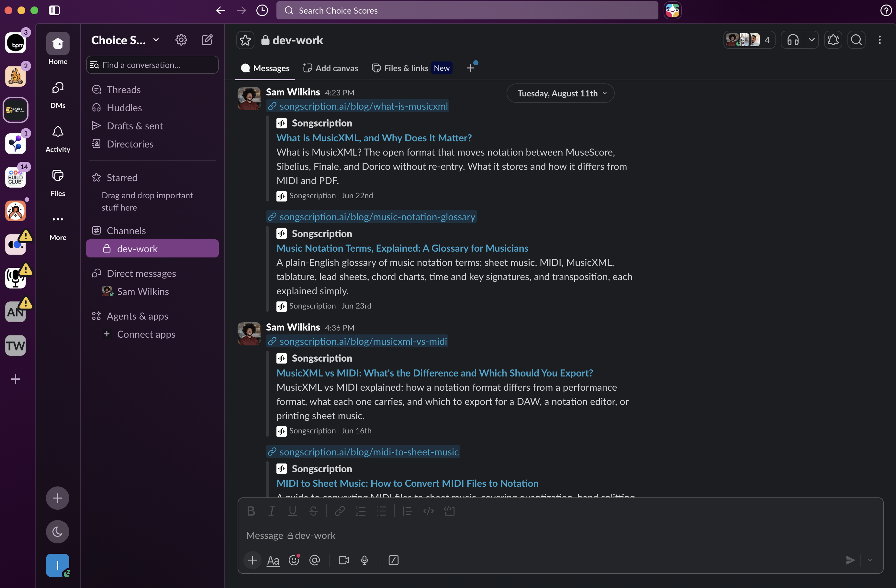Image resolution: width=896 pixels, height=588 pixels.
Task: Add a new tab with plus
Action: 470,68
